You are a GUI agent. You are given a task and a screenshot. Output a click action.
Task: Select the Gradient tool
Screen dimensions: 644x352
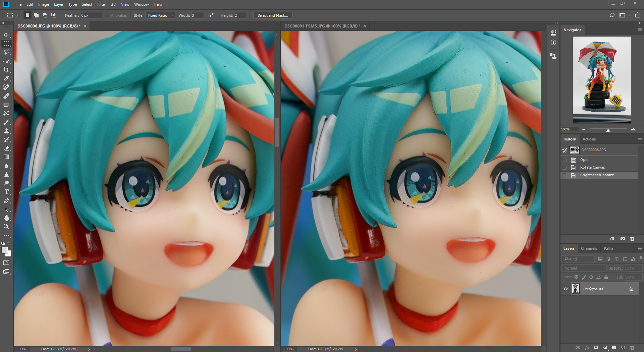point(6,157)
